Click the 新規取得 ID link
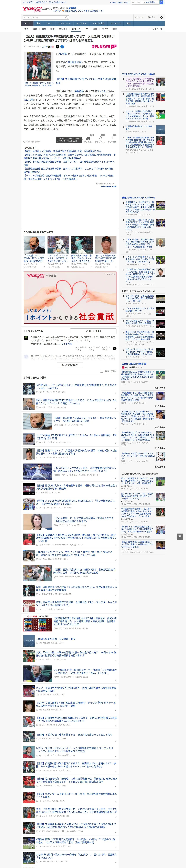Viewport: 186px width, 868px height. (x=72, y=8)
